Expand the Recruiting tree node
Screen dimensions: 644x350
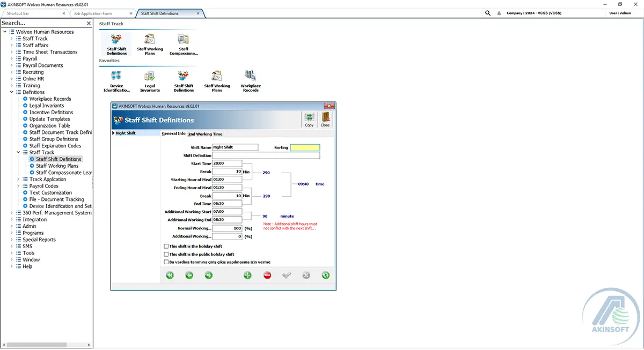12,72
